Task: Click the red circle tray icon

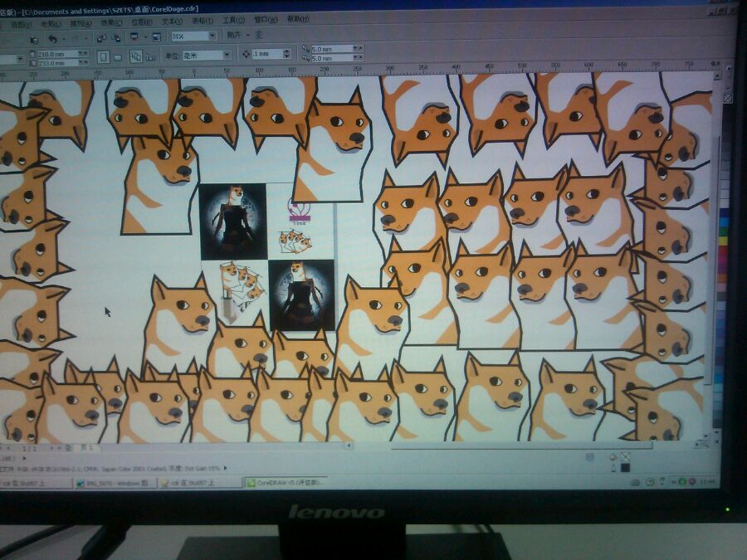Action: point(691,482)
